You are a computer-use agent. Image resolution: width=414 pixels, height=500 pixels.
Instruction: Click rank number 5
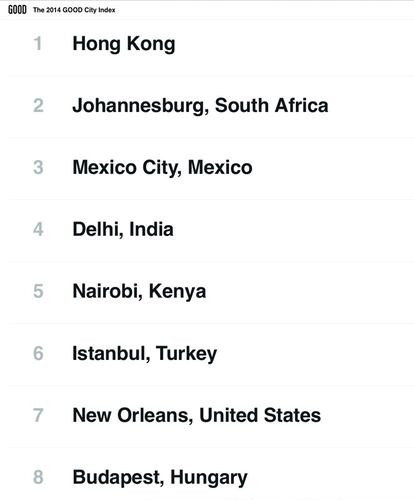click(38, 291)
